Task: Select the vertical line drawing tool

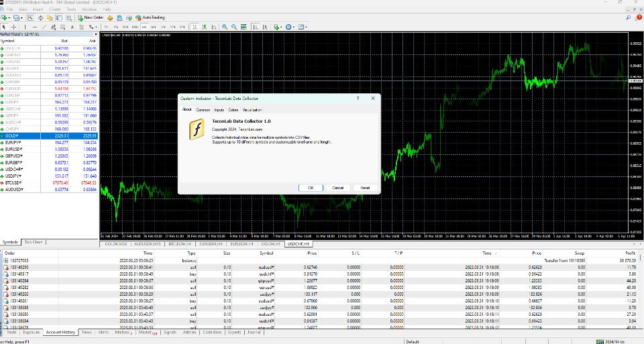Action: coord(25,27)
